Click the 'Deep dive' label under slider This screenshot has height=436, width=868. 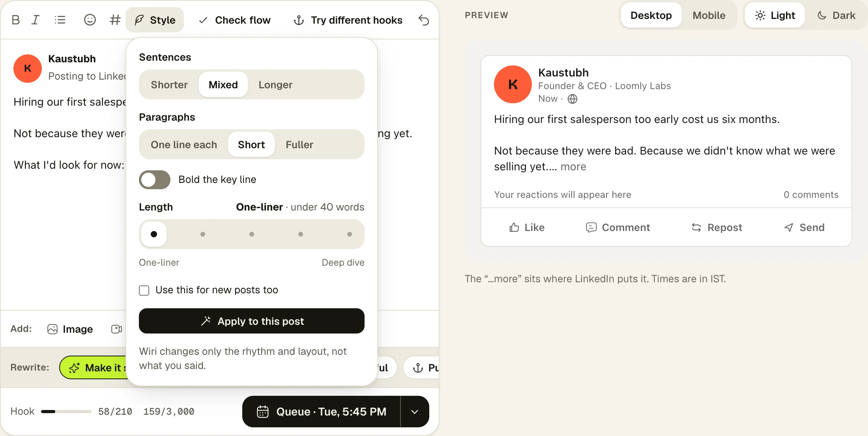tap(343, 263)
